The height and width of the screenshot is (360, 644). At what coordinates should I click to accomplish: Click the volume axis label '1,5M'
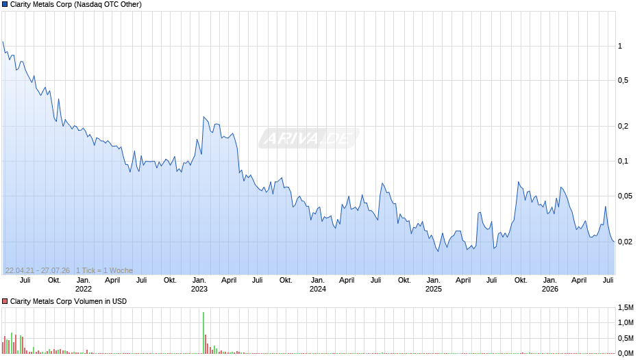[626, 307]
